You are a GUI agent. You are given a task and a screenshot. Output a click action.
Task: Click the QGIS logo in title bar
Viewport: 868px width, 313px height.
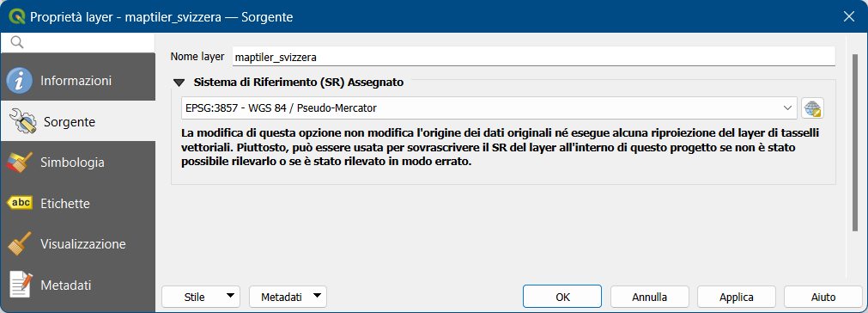tap(17, 16)
